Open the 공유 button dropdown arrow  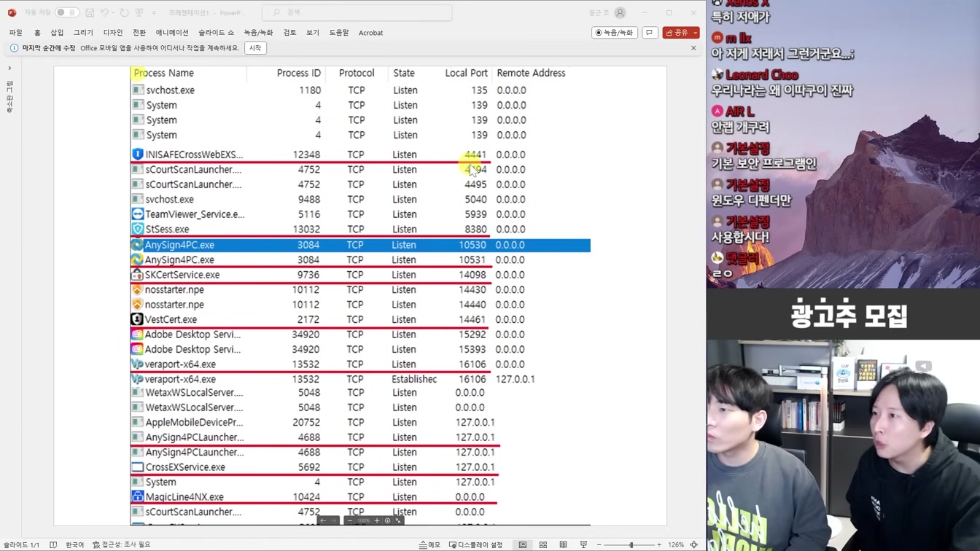696,33
